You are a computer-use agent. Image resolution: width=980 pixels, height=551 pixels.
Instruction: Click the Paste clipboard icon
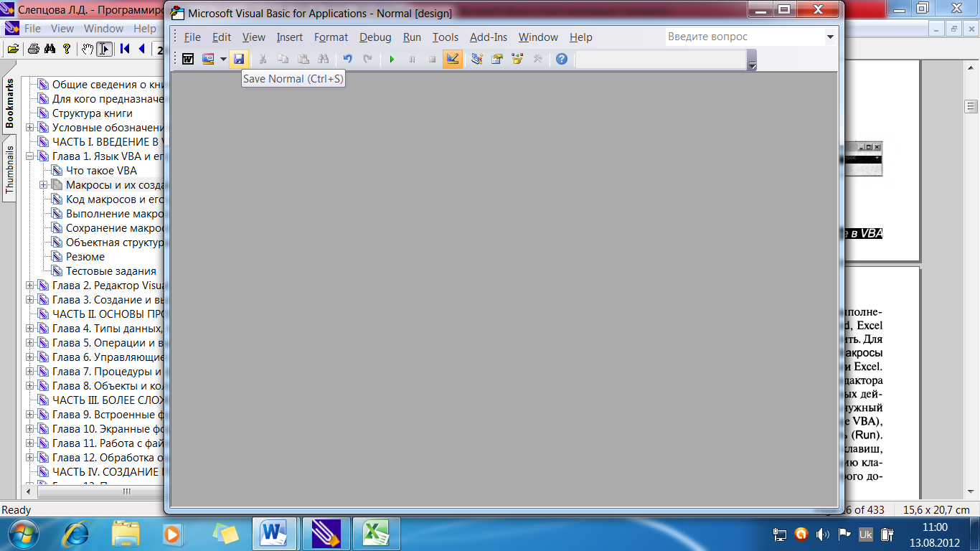point(303,59)
